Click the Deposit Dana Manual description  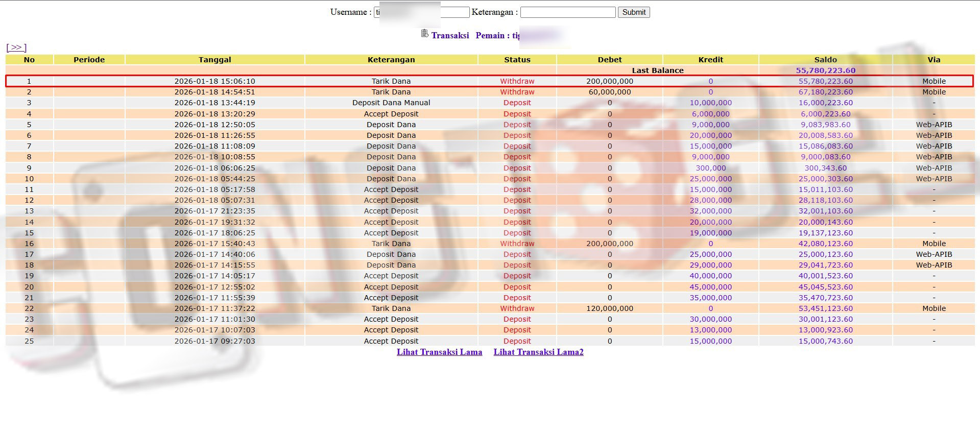point(391,103)
